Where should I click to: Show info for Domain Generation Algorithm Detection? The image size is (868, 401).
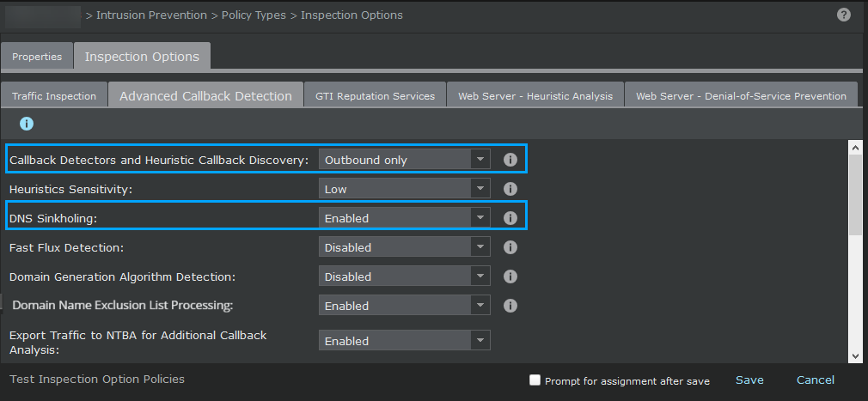coord(510,276)
